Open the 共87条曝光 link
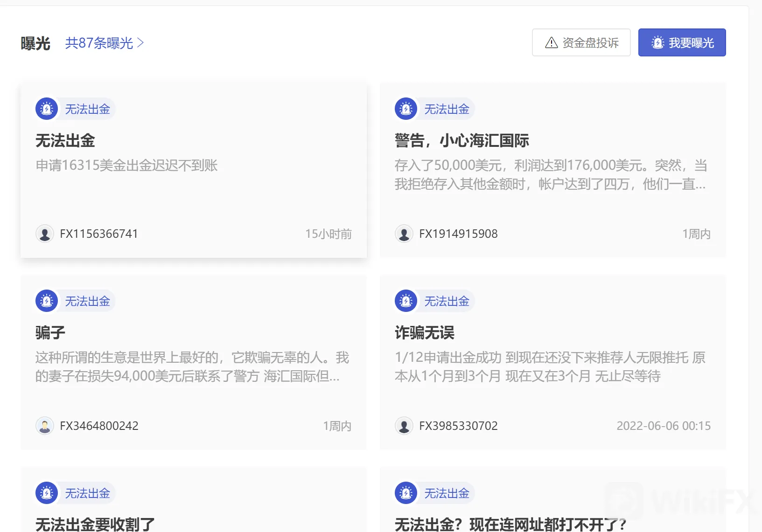 104,43
